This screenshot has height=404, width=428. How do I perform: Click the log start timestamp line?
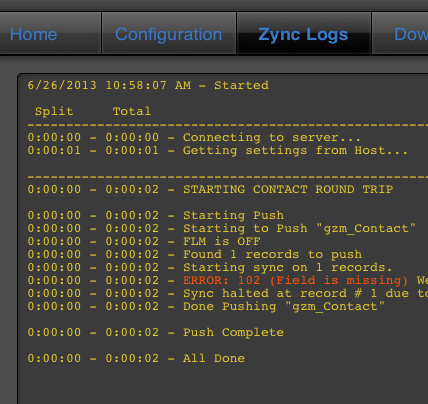(x=148, y=85)
